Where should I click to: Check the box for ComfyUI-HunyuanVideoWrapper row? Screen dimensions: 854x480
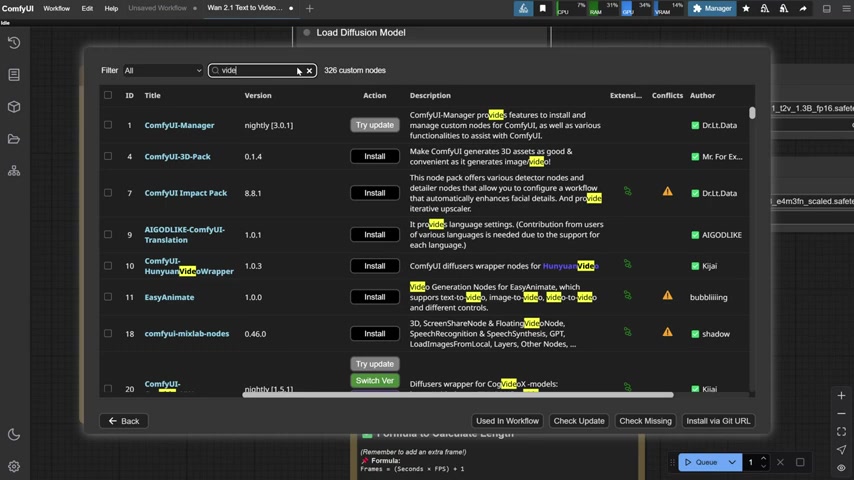point(108,266)
